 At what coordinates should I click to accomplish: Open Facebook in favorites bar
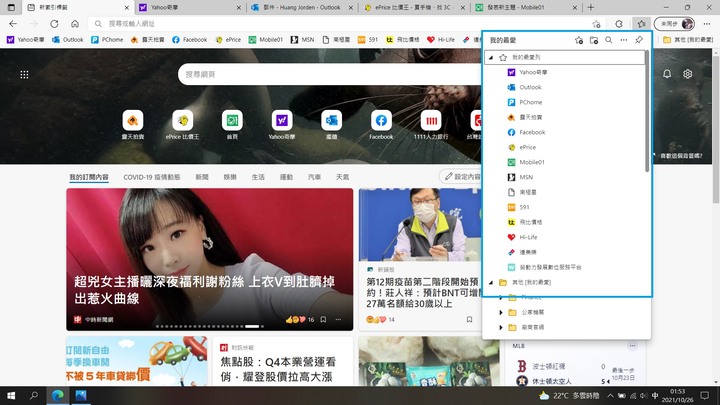[x=190, y=40]
